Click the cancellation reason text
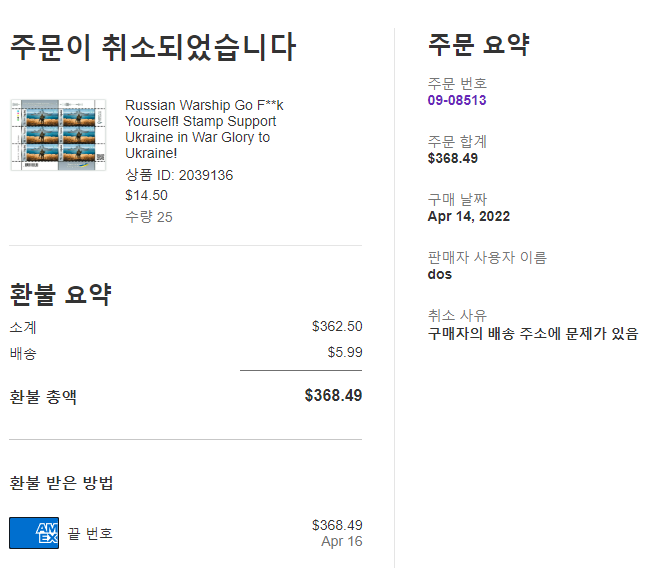This screenshot has height=568, width=671. point(533,333)
